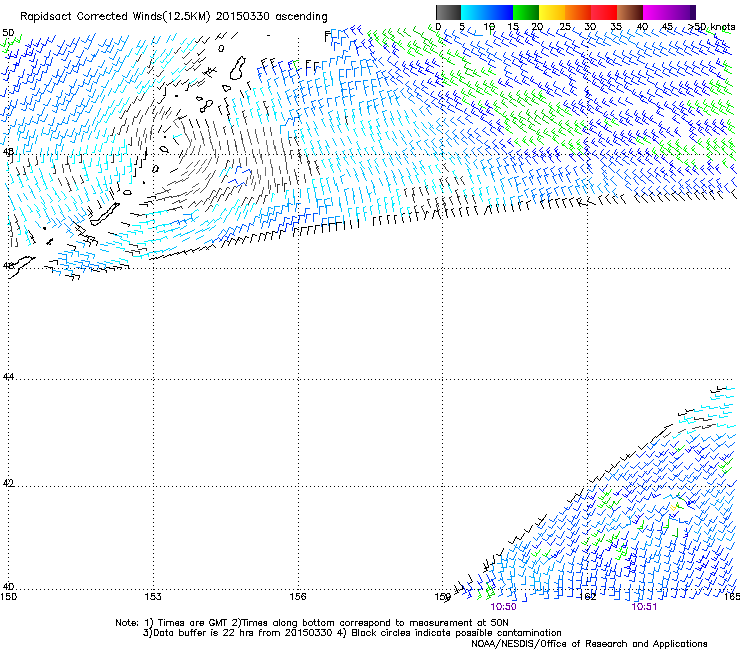
Task: Click the gray 0-5 knots color segment
Action: (448, 12)
